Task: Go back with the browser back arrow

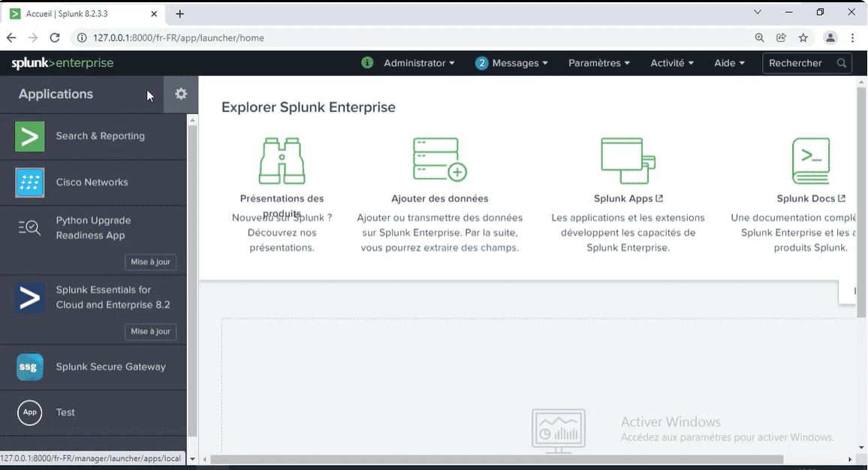Action: (x=11, y=38)
